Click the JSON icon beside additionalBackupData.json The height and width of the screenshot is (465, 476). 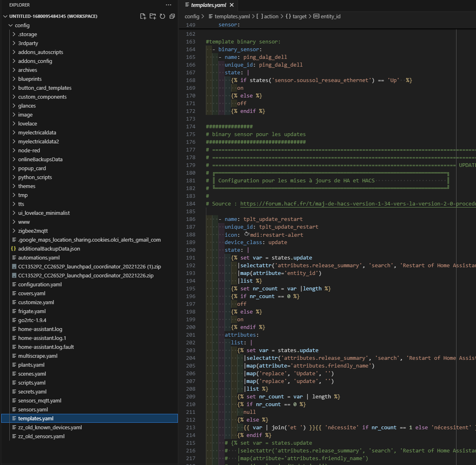(14, 249)
